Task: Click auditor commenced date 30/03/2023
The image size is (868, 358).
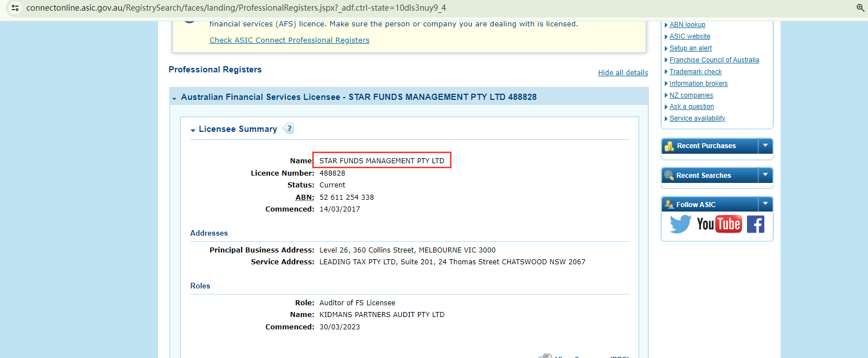Action: 340,327
